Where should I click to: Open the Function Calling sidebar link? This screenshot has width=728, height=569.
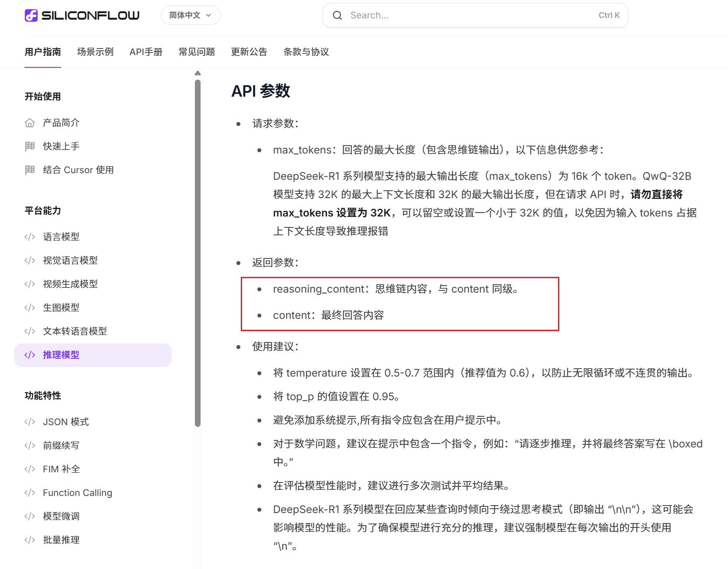tap(77, 493)
